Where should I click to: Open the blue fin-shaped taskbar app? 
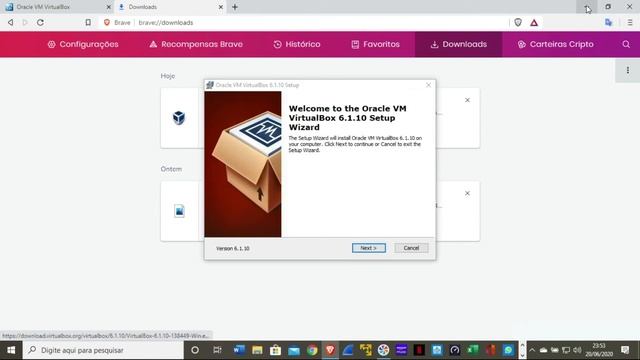[348, 350]
